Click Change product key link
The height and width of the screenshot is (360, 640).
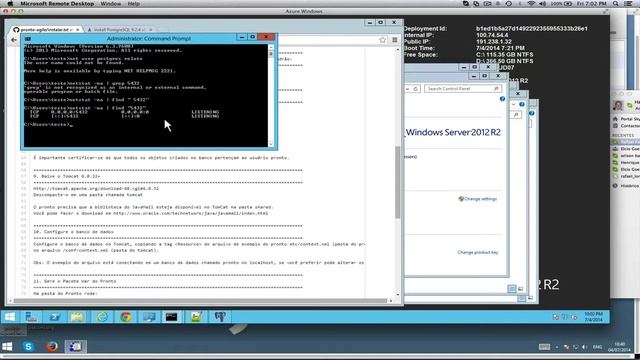(x=478, y=252)
